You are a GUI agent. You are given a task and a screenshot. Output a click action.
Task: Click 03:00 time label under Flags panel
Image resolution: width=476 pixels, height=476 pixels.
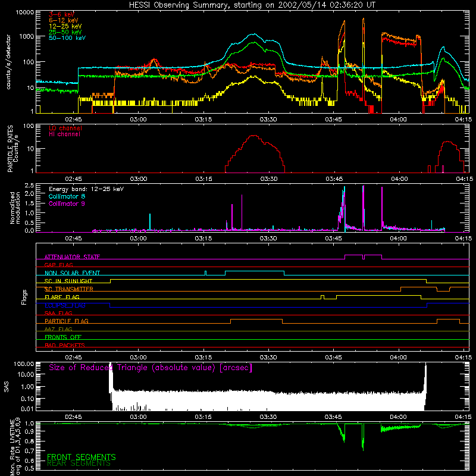click(x=139, y=358)
